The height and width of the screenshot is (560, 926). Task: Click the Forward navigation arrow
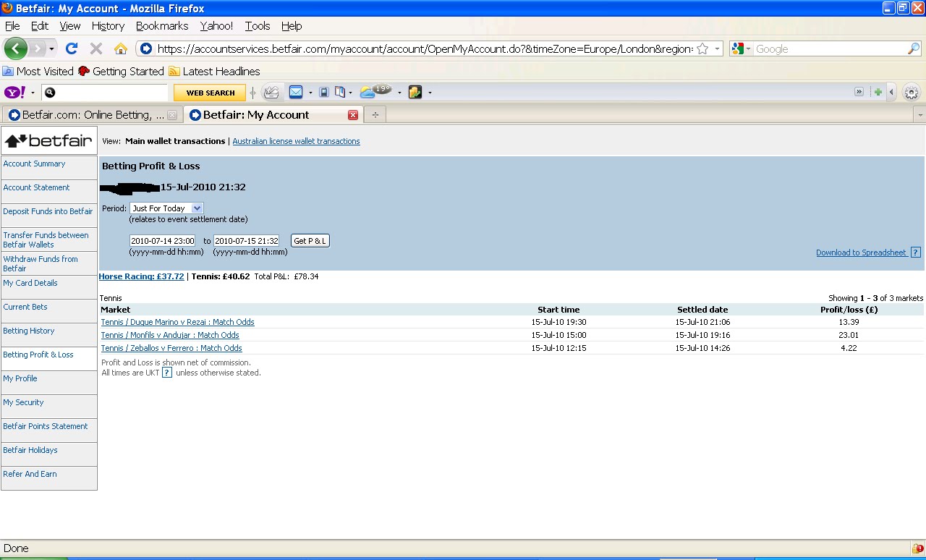36,48
